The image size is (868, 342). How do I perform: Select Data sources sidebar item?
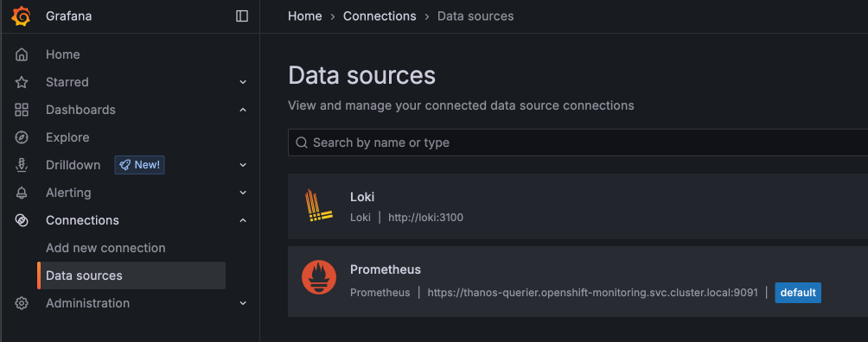131,275
